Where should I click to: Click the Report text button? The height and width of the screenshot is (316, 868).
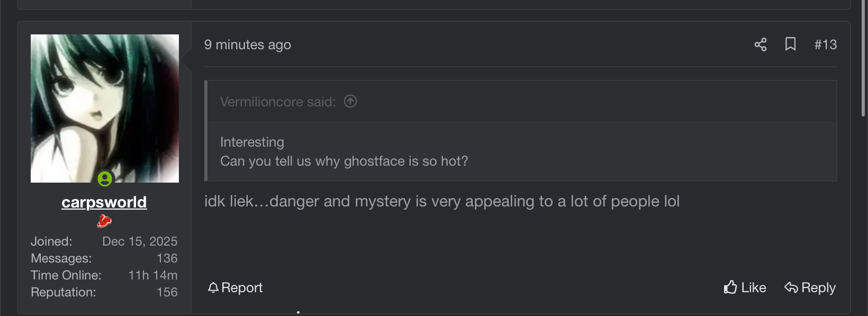click(x=242, y=287)
